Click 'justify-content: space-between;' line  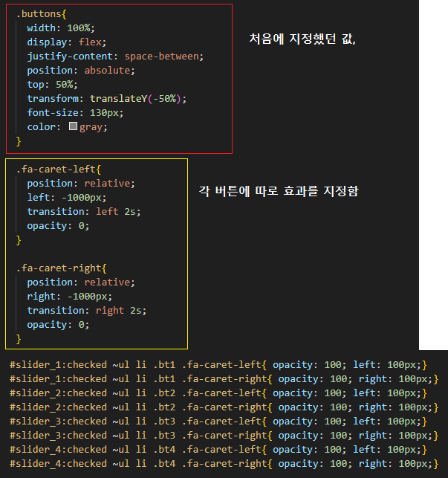115,56
